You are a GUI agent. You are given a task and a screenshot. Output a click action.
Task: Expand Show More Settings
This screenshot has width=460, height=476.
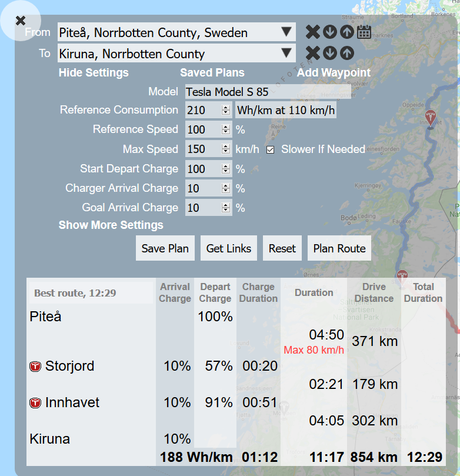(111, 225)
